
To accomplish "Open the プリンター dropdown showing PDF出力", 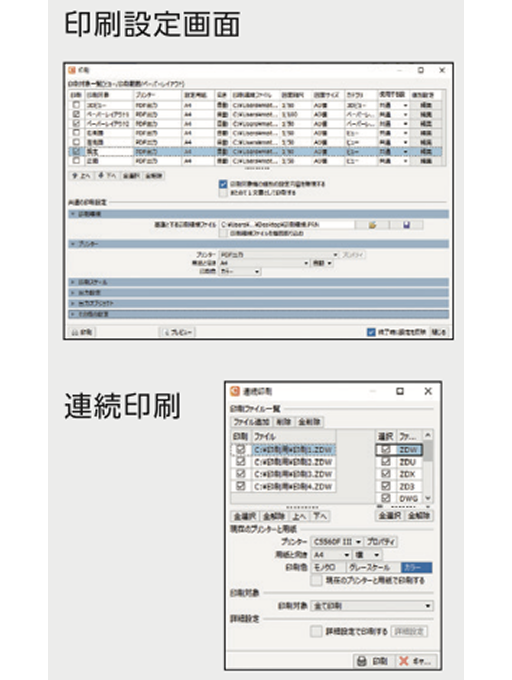I will coord(279,255).
